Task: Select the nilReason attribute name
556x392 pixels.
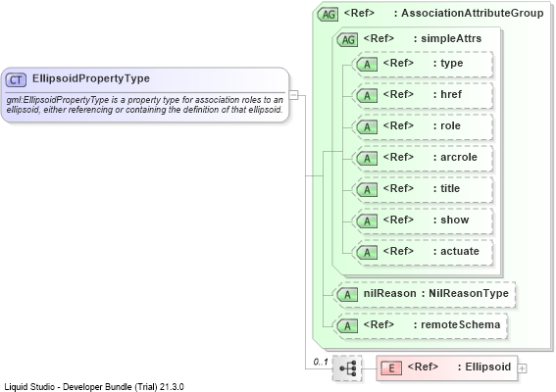Action: point(389,293)
